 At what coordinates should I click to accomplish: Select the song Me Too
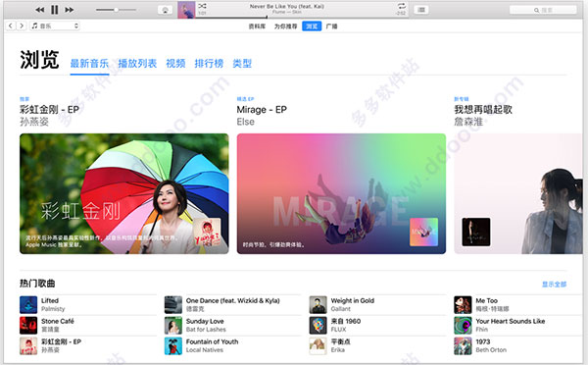click(x=487, y=301)
